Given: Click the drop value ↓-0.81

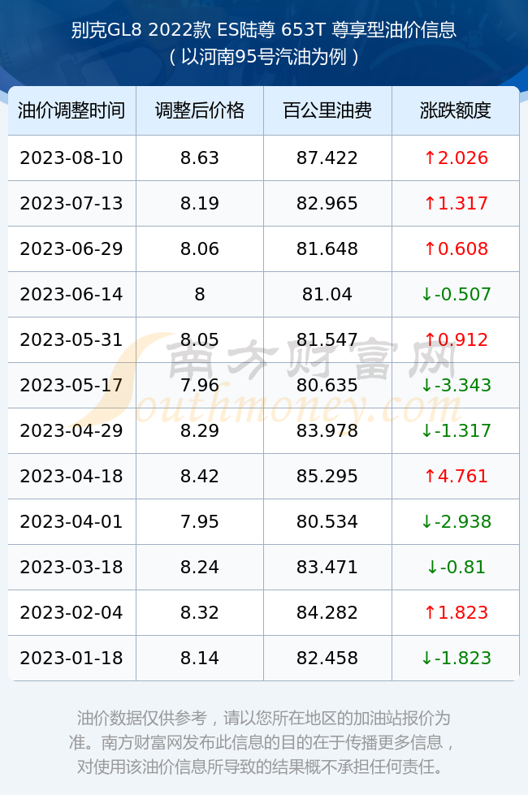Looking at the screenshot, I should (456, 567).
